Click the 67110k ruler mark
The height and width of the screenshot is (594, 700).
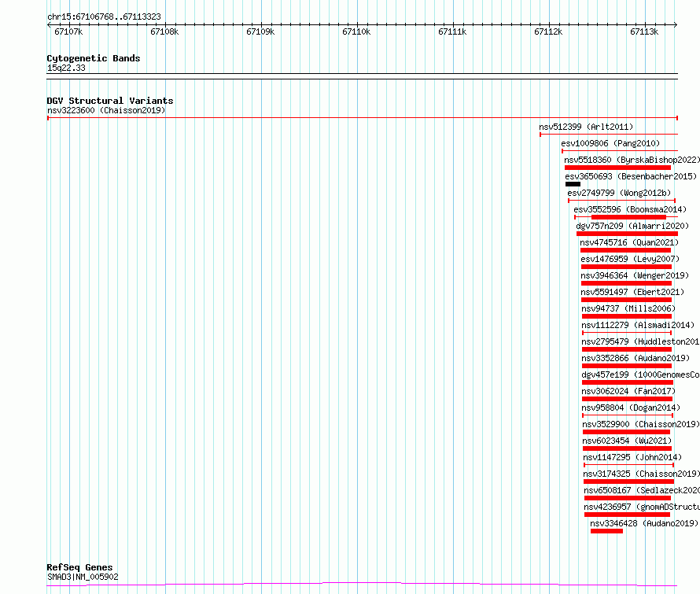click(x=356, y=31)
